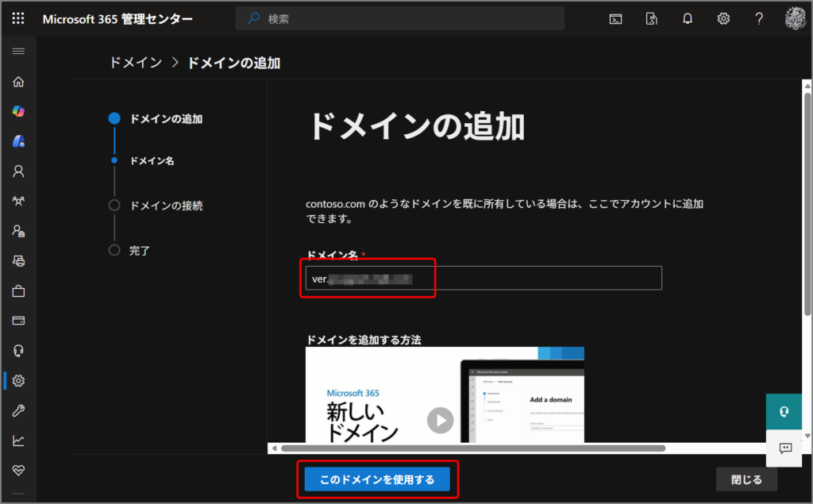Click the help question mark icon

[759, 19]
